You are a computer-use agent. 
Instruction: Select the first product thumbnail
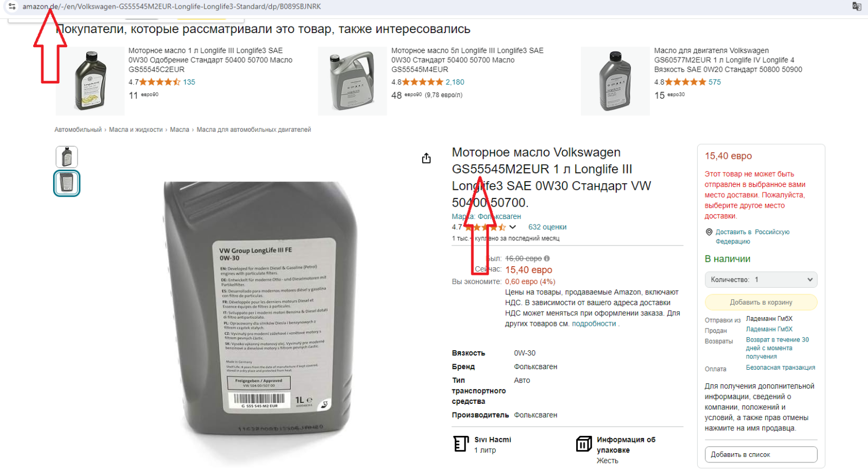pos(67,157)
